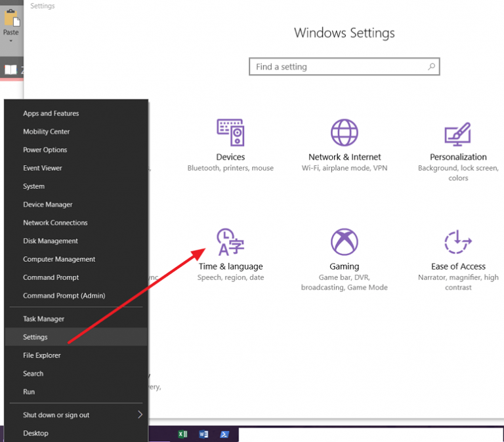Click the Devices title link
The width and height of the screenshot is (504, 442).
coord(230,157)
